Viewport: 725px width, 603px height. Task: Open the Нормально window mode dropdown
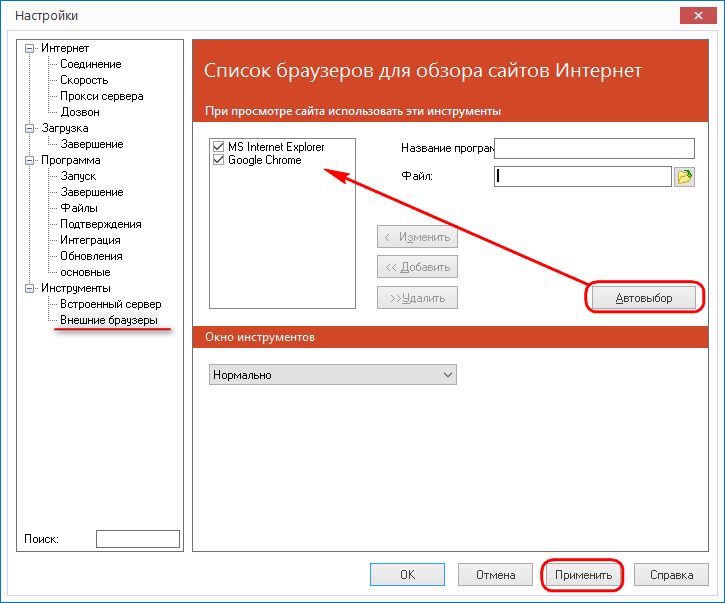333,375
